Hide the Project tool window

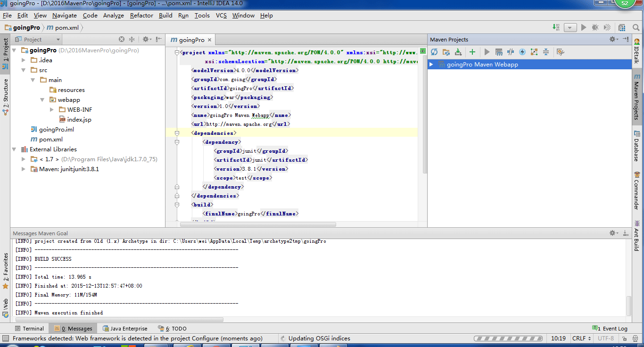[159, 39]
